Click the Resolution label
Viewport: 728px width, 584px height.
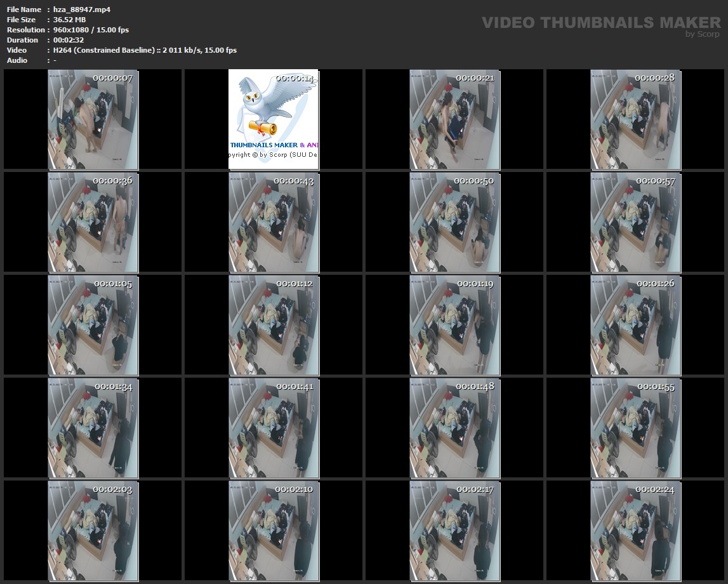tap(25, 30)
